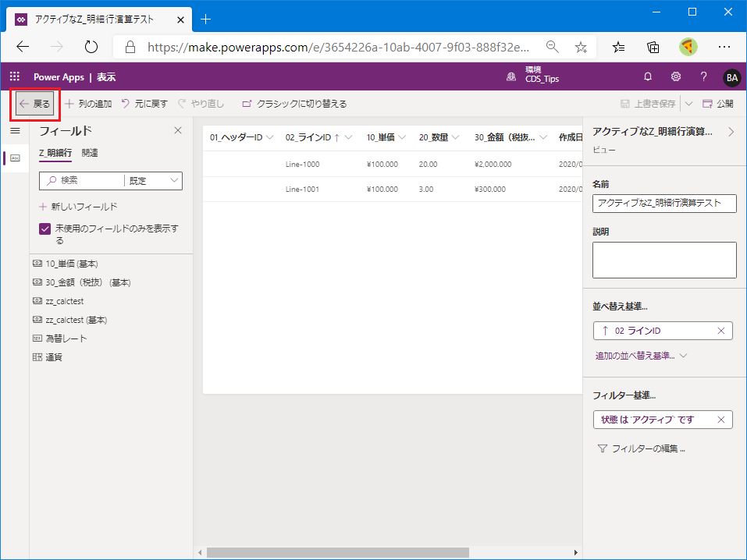Open 01_ヘッダーID column dropdown
Screen dimensions: 747x560
tap(269, 137)
